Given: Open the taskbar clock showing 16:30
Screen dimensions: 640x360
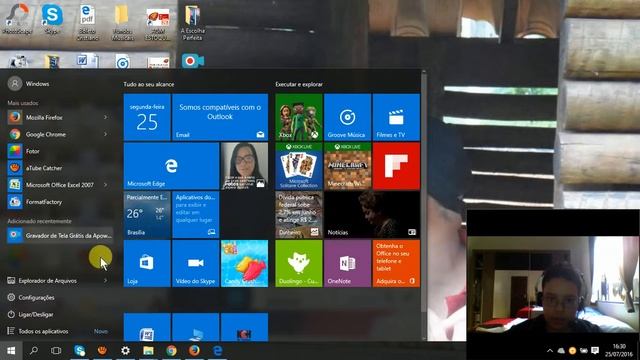Looking at the screenshot, I should coord(619,350).
